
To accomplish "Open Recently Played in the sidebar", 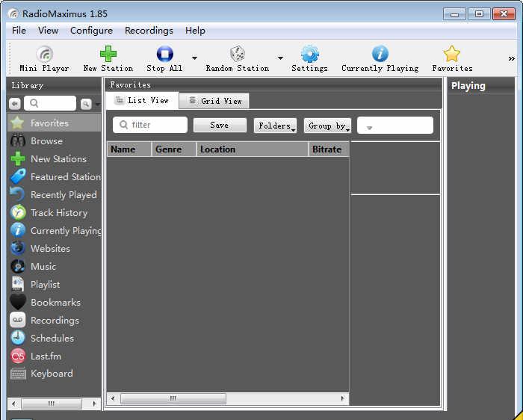I will coord(54,195).
